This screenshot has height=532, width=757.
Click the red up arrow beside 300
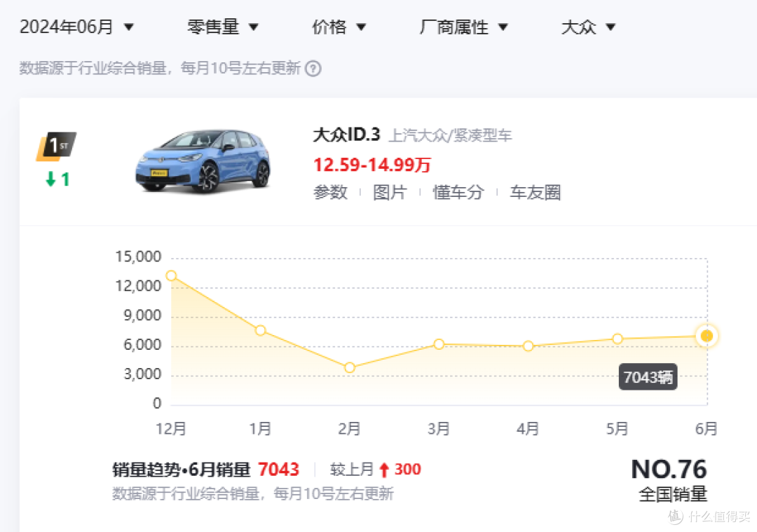384,470
